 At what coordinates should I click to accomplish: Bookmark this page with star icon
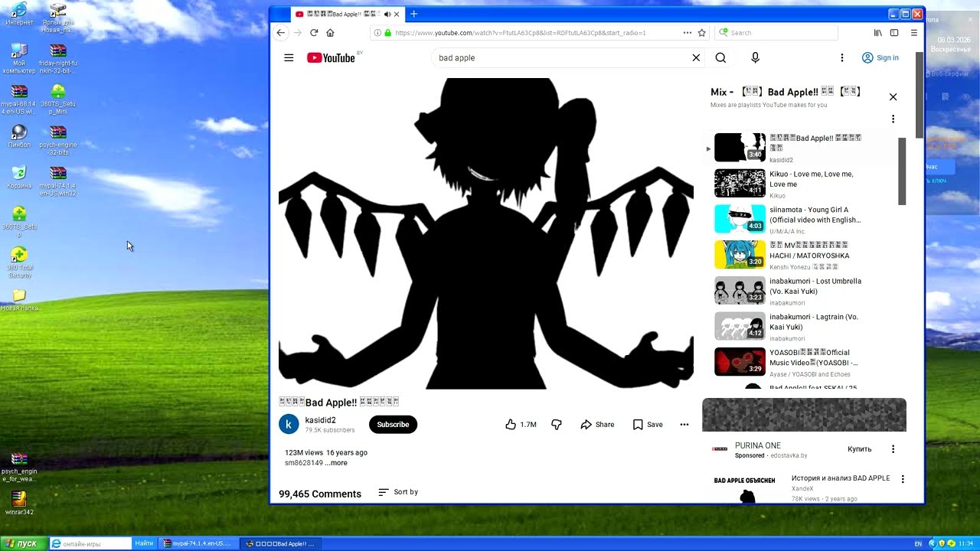pos(701,33)
